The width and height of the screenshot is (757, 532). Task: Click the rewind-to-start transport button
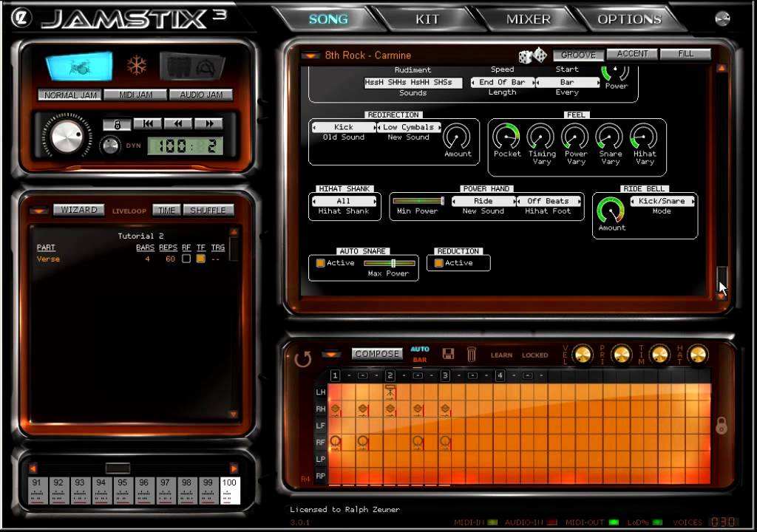[x=148, y=123]
